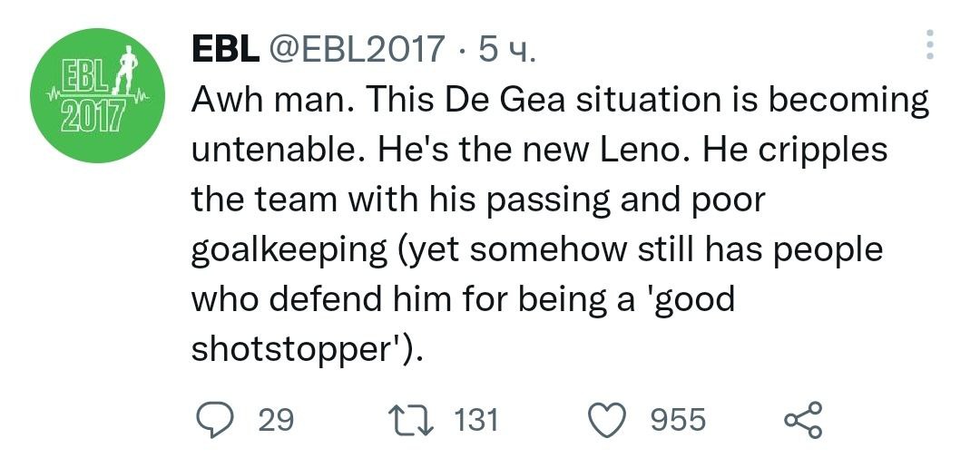The height and width of the screenshot is (458, 980).
Task: Open the @EBL2017 handle link
Action: point(356,48)
